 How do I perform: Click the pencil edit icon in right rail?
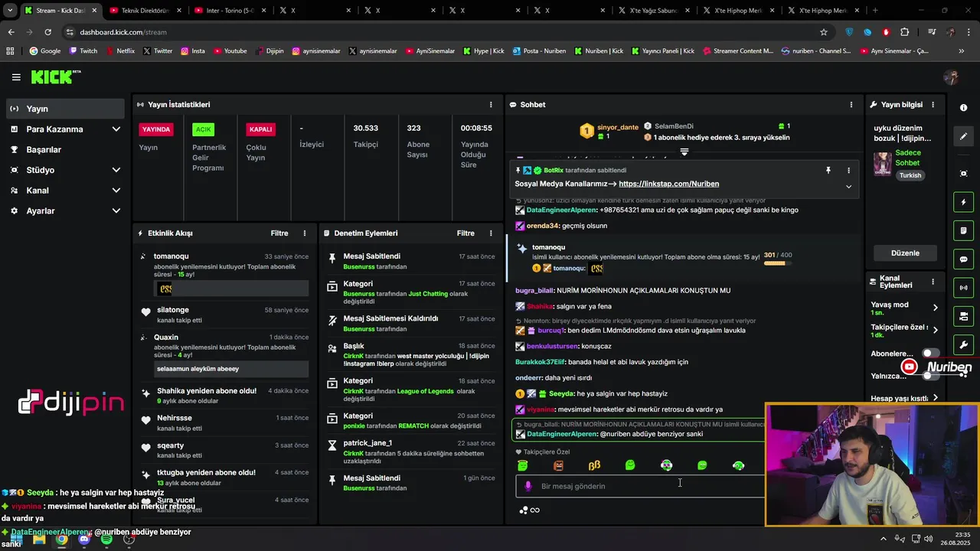coord(964,136)
